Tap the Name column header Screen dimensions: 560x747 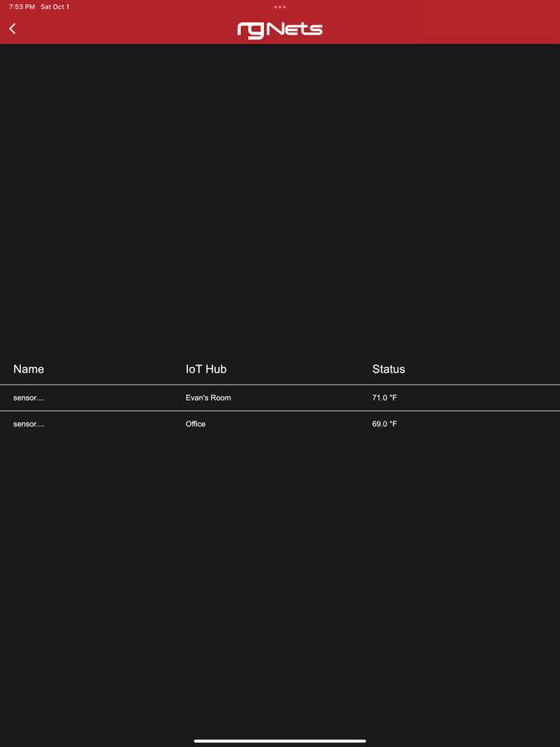(x=28, y=369)
